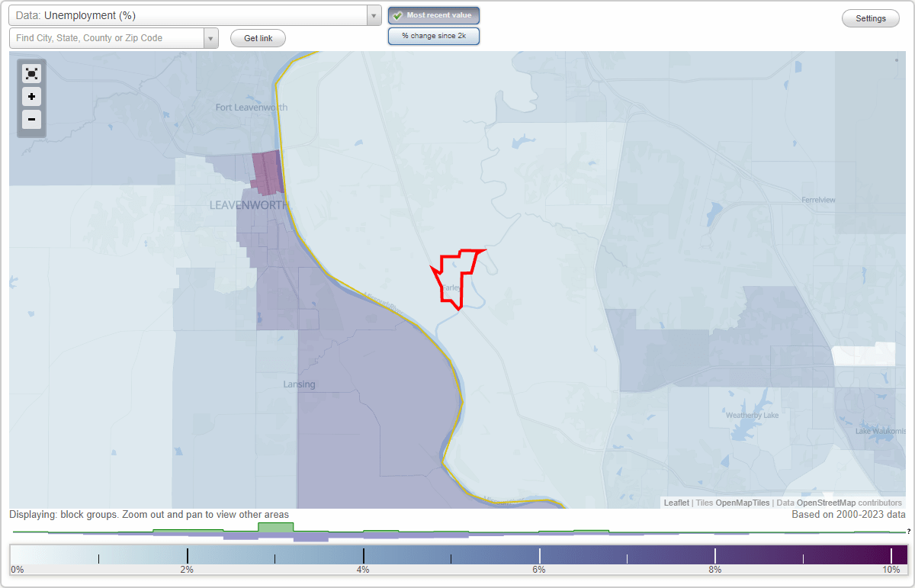Click the fit-to-bounds icon above the zoom controls
915x588 pixels.
31,73
